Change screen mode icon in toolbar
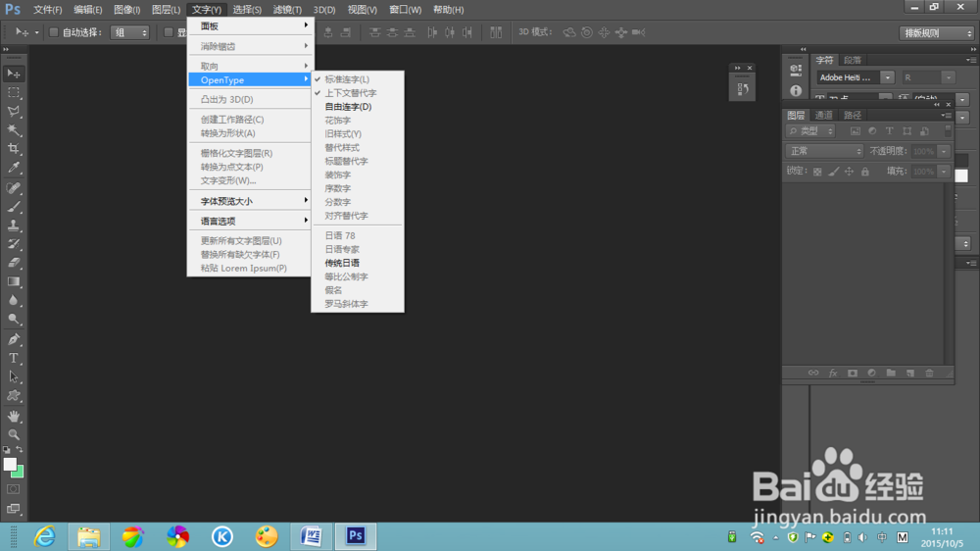 (x=13, y=509)
